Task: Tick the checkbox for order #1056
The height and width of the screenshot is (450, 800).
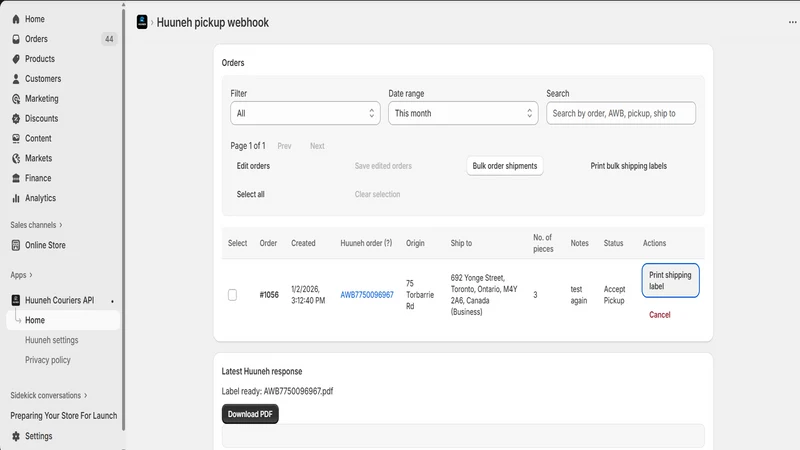Action: coord(232,295)
